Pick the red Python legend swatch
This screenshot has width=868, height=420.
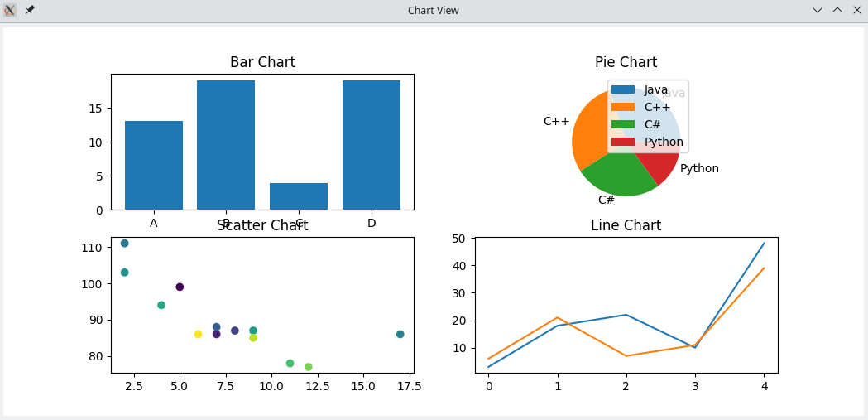click(622, 142)
